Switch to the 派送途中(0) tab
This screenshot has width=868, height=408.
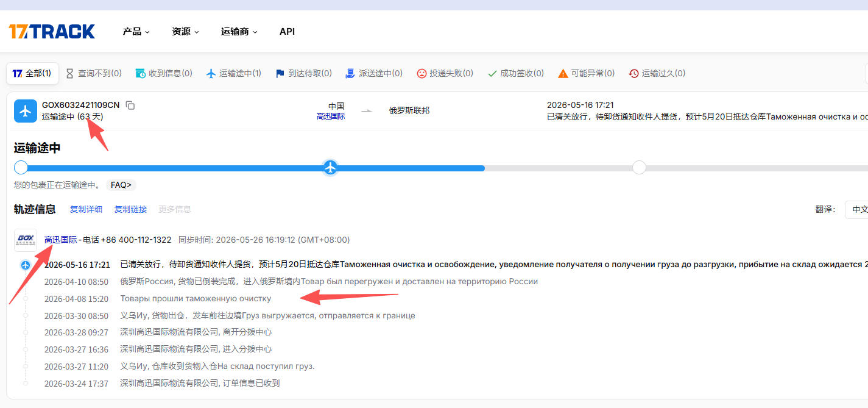coord(373,73)
